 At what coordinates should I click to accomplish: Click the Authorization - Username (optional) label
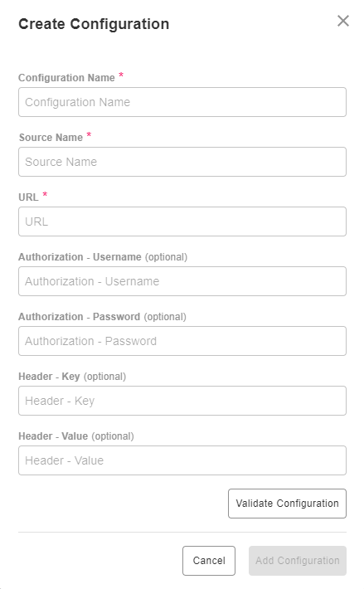point(103,257)
